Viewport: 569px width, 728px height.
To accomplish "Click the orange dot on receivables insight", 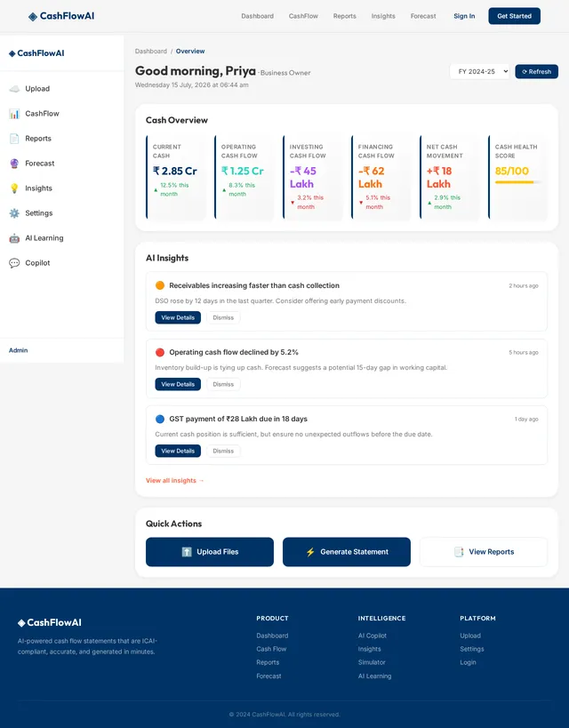I will pyautogui.click(x=160, y=285).
